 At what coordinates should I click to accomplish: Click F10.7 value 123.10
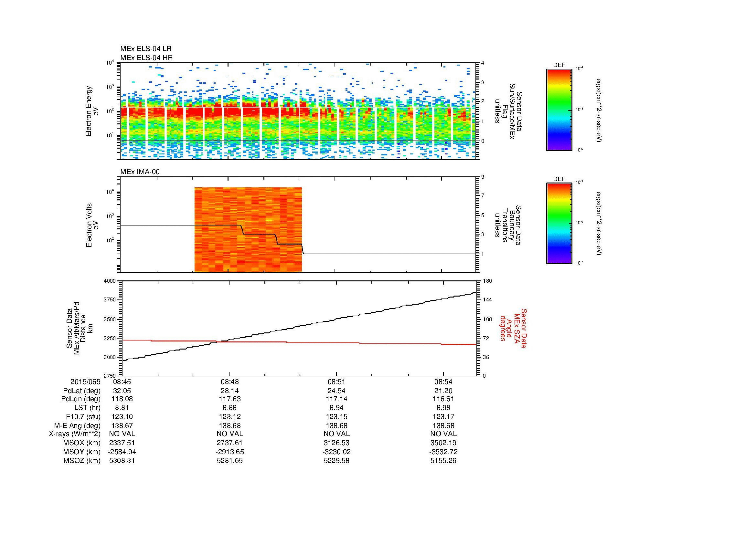pyautogui.click(x=122, y=417)
